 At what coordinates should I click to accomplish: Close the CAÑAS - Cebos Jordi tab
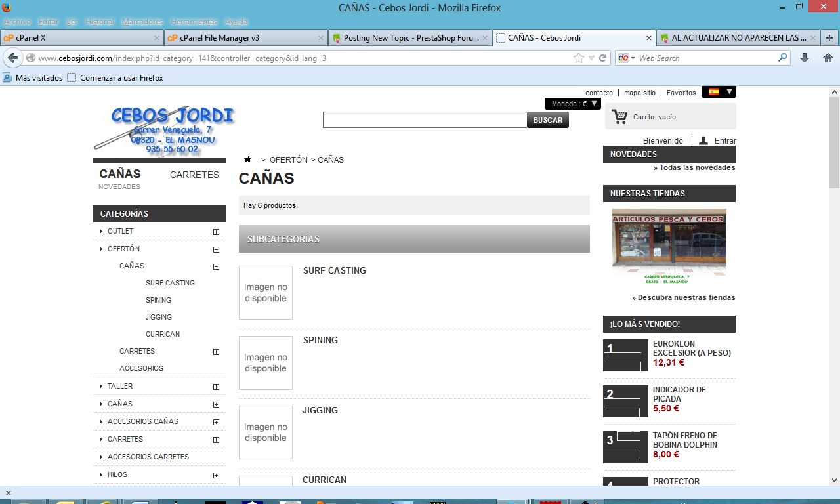click(650, 38)
